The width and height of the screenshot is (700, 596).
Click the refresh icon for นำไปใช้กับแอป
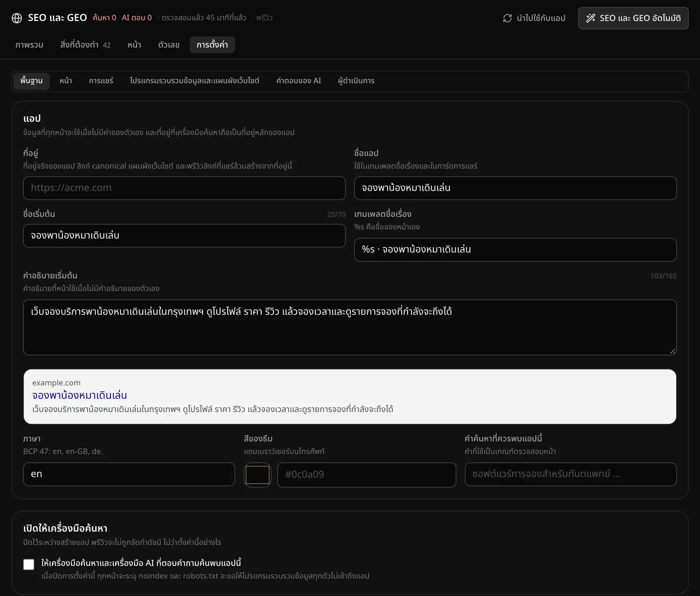[x=507, y=18]
